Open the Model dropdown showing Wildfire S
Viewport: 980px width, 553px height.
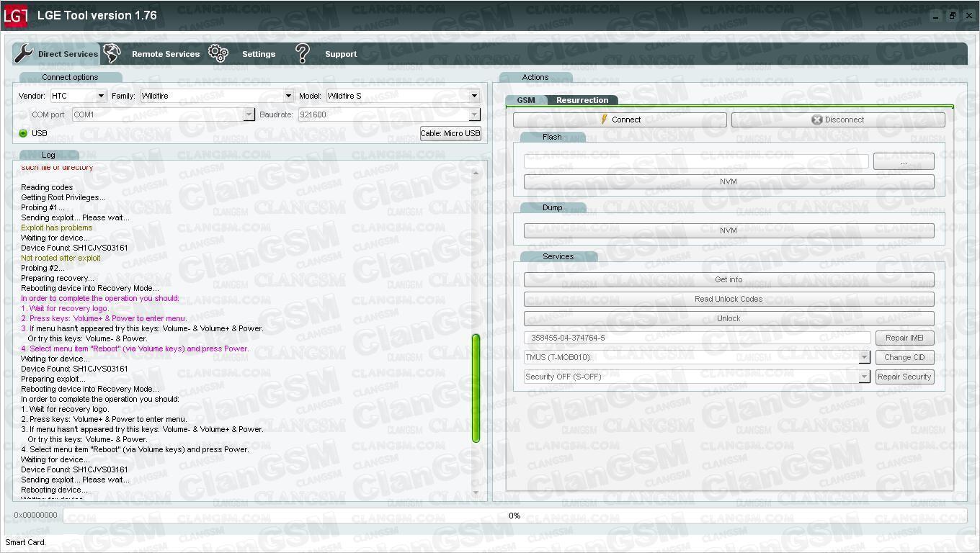pyautogui.click(x=403, y=96)
